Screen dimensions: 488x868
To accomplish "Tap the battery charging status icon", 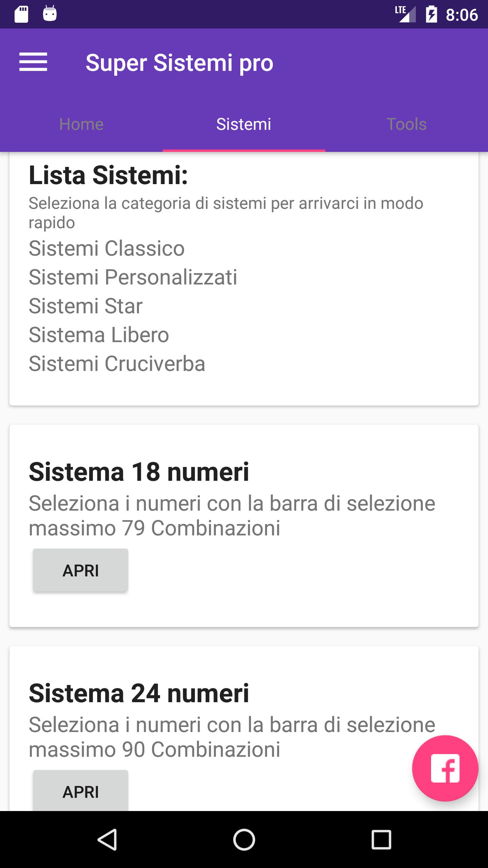I will [431, 15].
